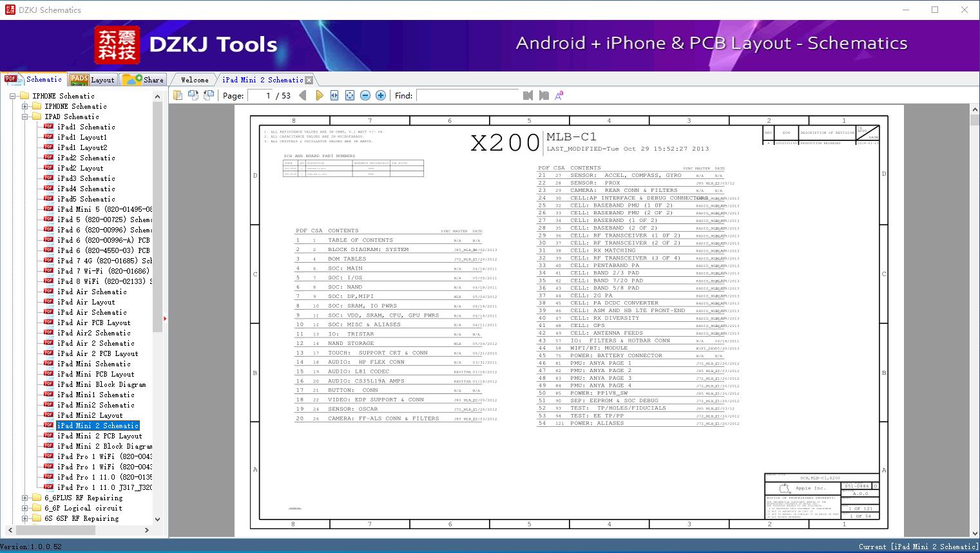This screenshot has width=980, height=553.
Task: Open iPad1 Layout1 in the tree
Action: click(x=82, y=137)
